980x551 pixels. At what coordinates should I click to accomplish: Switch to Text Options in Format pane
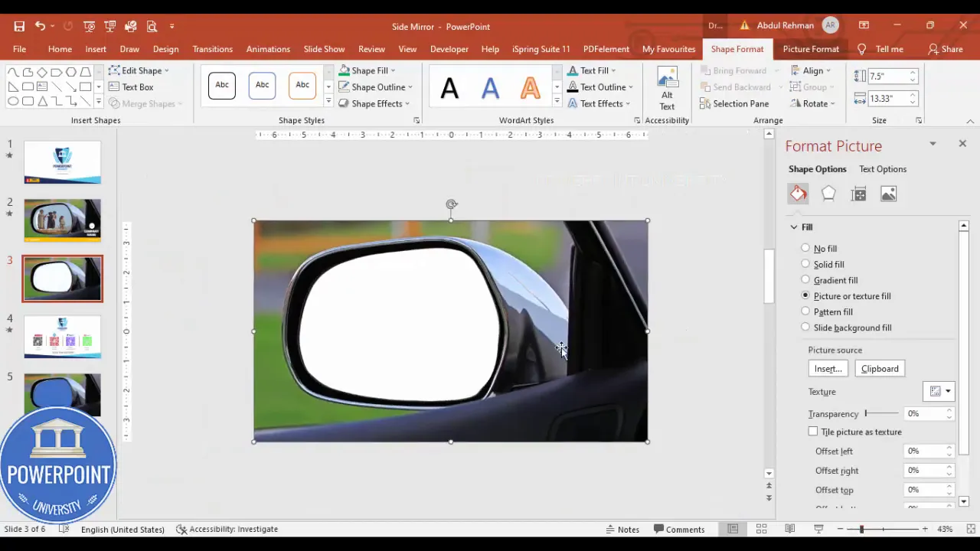pos(883,169)
